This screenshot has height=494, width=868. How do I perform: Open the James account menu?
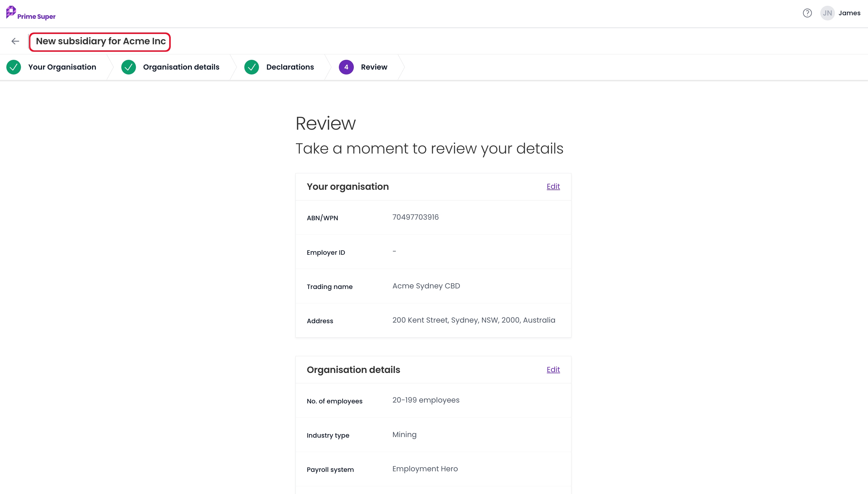click(849, 13)
